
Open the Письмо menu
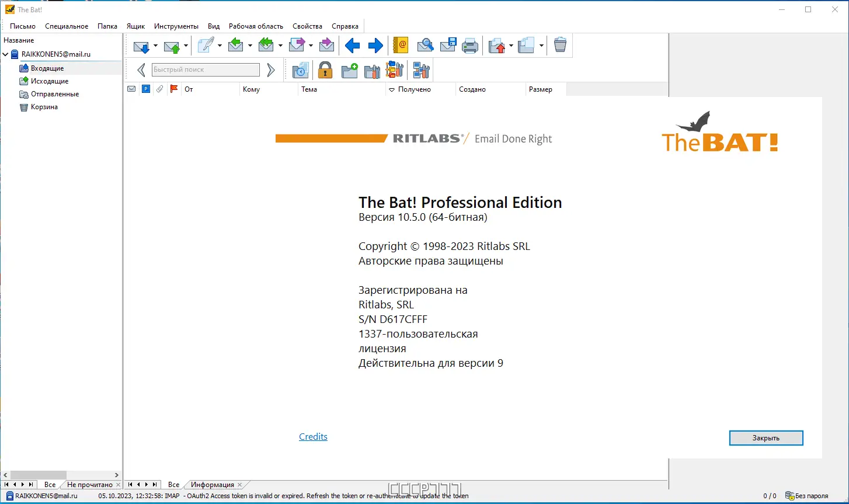(23, 26)
